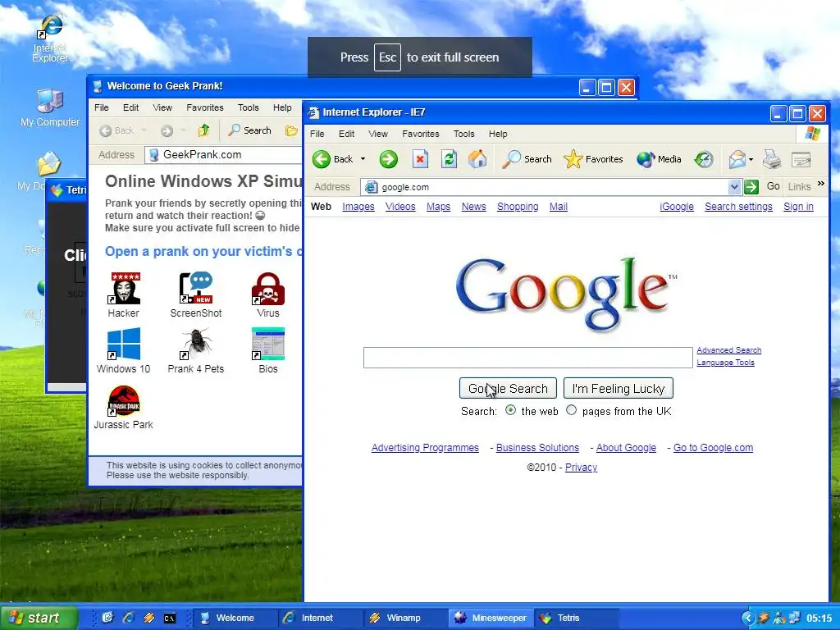
Task: Click the command prompt quick launch icon
Action: (169, 619)
